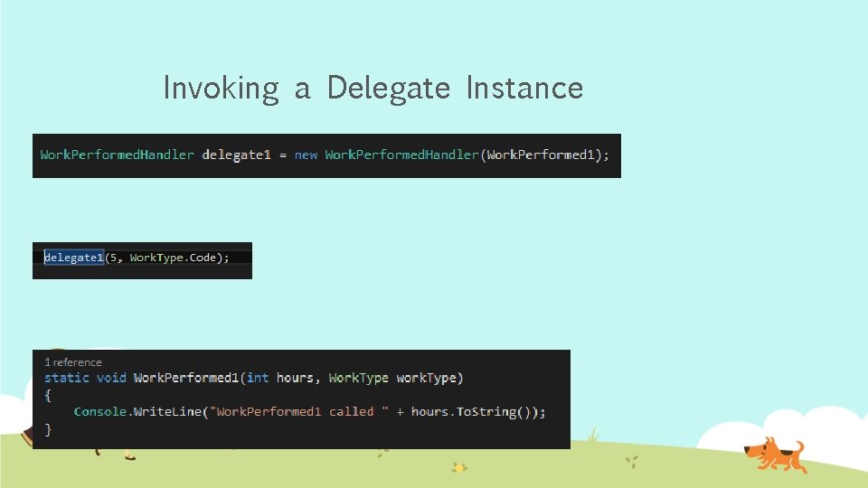868x488 pixels.
Task: Select the highlighted 'delegate1' text in the invocation snippet
Action: point(74,258)
